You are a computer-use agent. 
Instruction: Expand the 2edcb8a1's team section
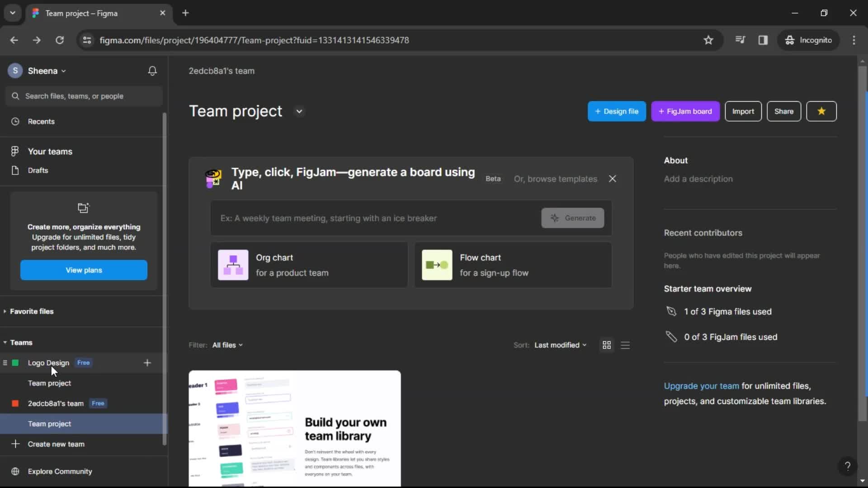pyautogui.click(x=5, y=404)
